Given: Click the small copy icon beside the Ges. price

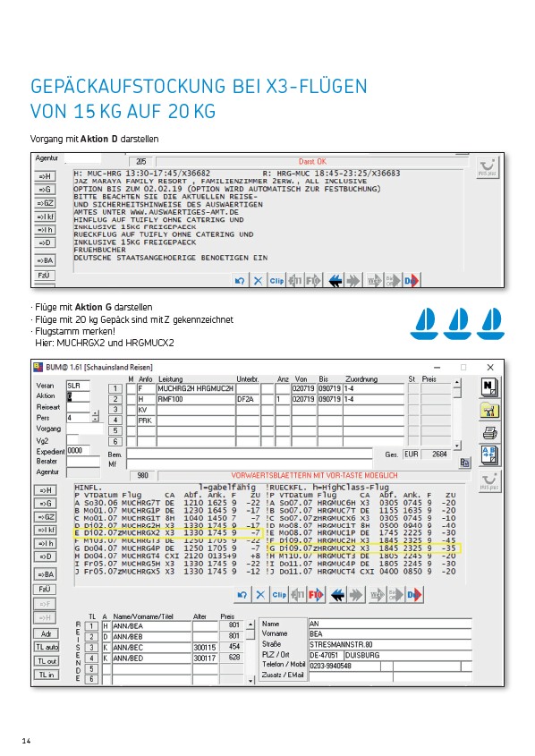Looking at the screenshot, I should click(464, 463).
